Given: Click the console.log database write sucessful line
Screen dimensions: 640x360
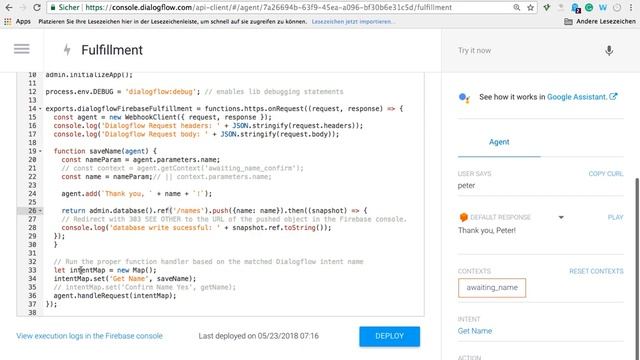Looking at the screenshot, I should pos(196,227).
